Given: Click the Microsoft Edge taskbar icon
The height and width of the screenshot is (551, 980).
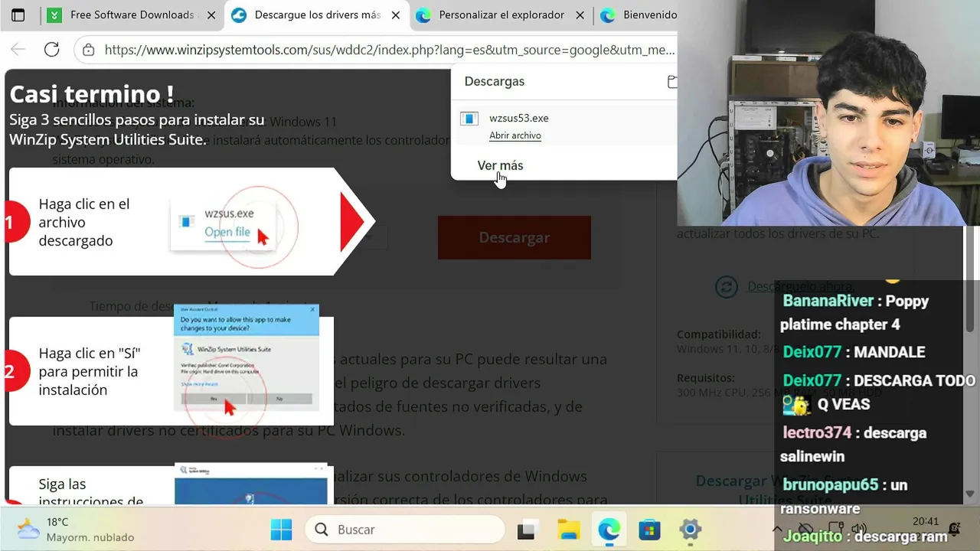Looking at the screenshot, I should [609, 530].
